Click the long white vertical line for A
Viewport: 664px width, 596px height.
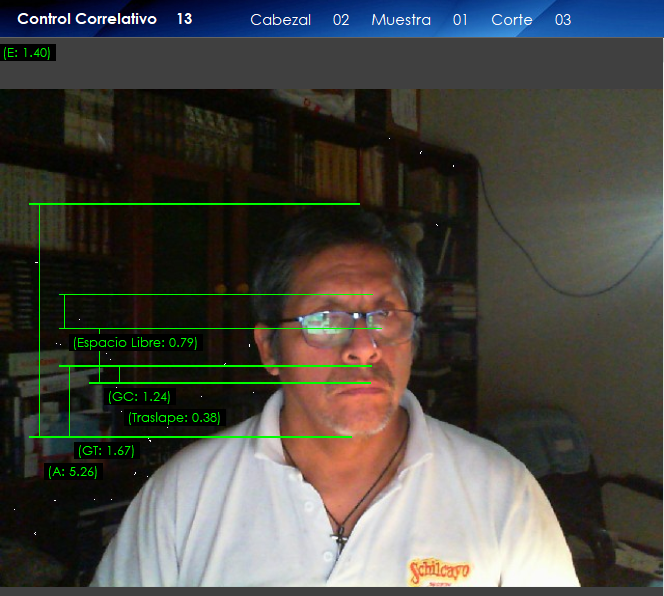click(x=39, y=320)
